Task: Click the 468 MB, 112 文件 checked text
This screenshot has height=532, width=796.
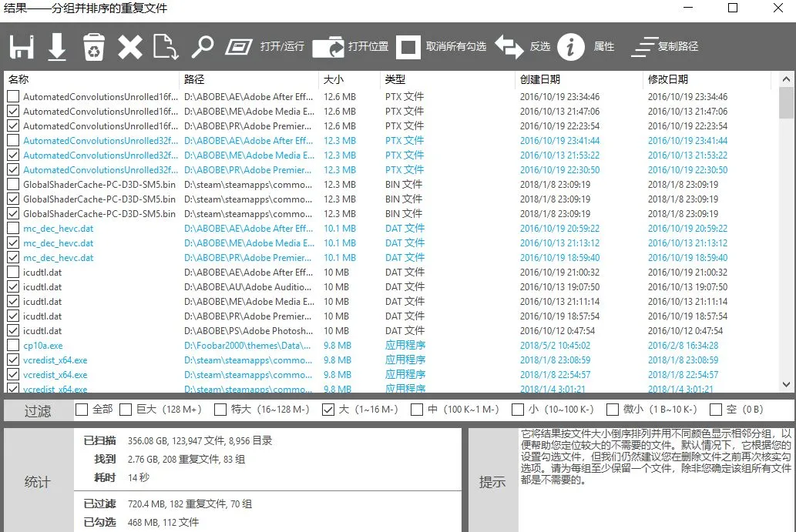Action: pos(163,522)
